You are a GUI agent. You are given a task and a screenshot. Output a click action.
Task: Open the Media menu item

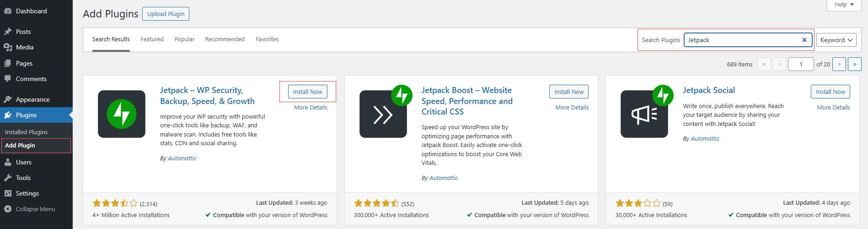coord(36,47)
